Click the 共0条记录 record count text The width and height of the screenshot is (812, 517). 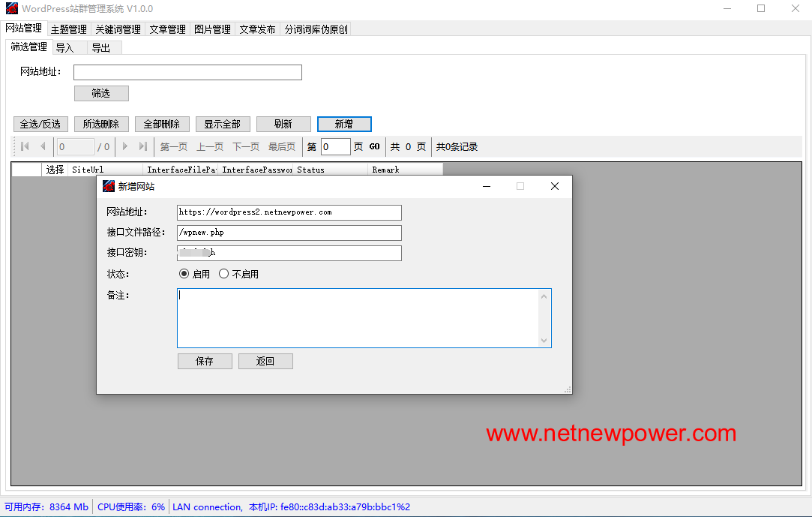[457, 146]
